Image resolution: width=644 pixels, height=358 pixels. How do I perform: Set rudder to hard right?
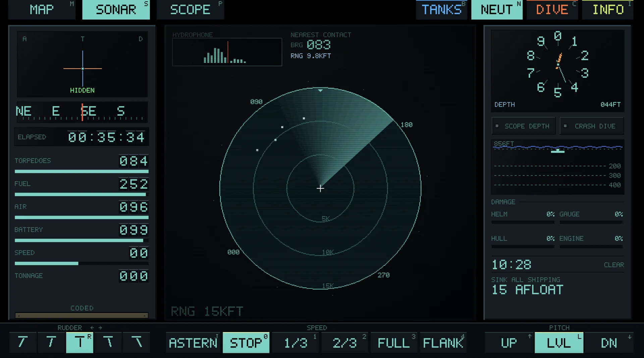137,343
